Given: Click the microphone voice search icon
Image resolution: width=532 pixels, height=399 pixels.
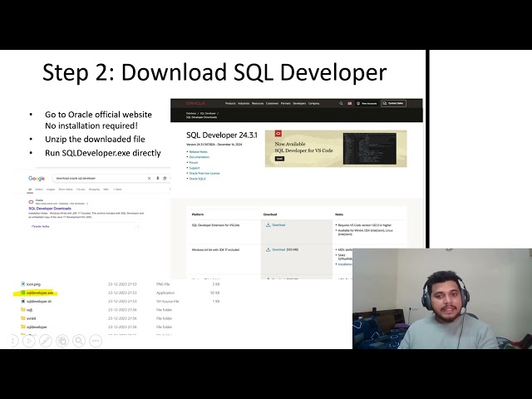Looking at the screenshot, I should tap(157, 178).
